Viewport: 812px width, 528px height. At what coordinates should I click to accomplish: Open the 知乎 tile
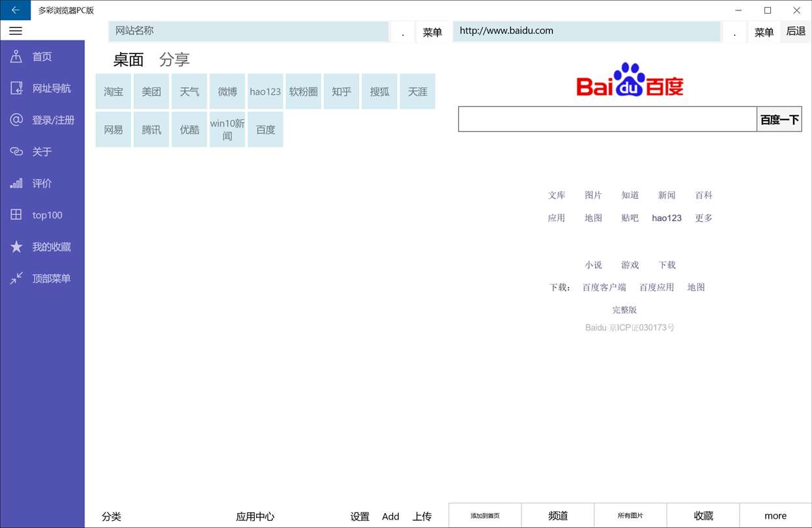341,91
